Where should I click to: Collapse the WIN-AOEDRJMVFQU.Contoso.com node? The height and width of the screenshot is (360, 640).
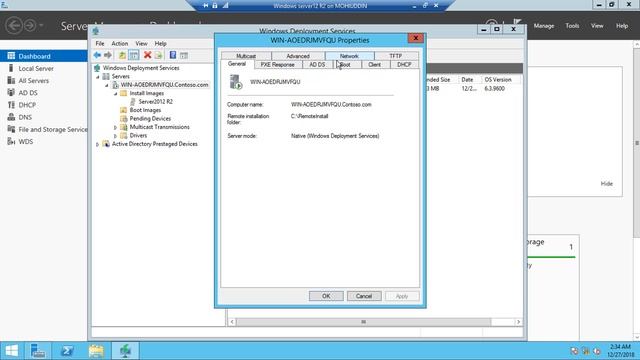point(107,85)
